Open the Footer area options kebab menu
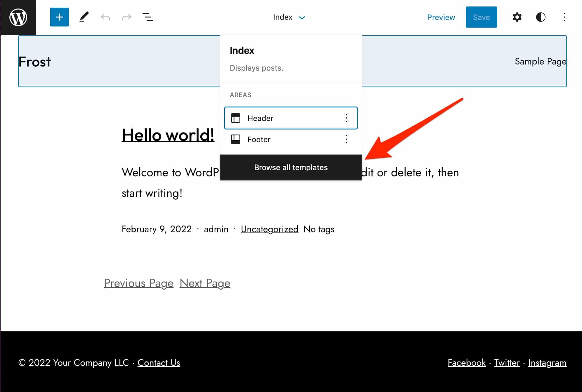Viewport: 582px width, 392px height. point(346,139)
